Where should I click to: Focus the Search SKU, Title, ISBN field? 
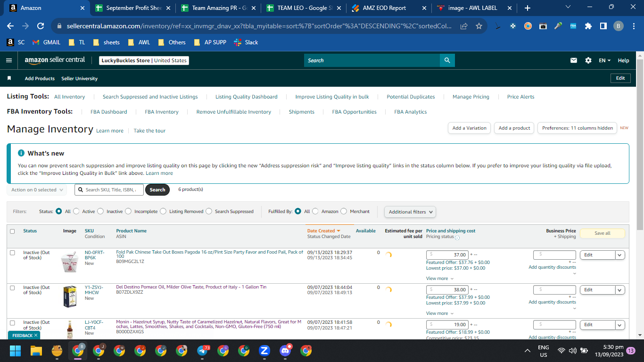[109, 190]
